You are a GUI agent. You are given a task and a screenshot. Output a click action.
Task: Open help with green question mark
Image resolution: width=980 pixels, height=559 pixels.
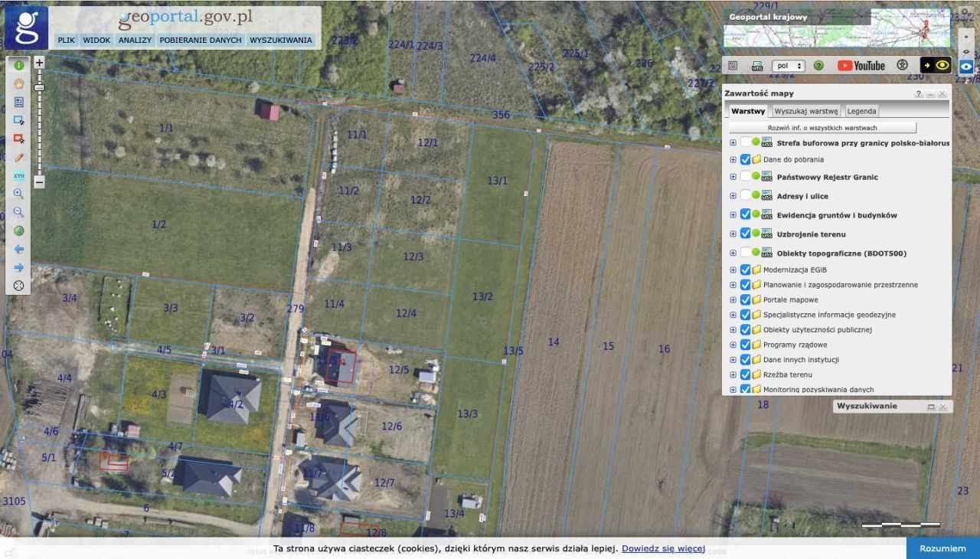point(818,66)
